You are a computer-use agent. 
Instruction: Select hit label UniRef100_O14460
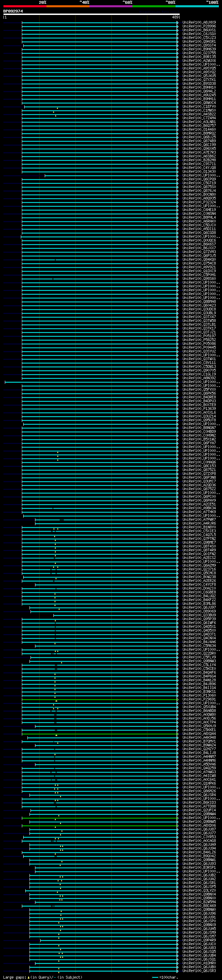point(199,129)
